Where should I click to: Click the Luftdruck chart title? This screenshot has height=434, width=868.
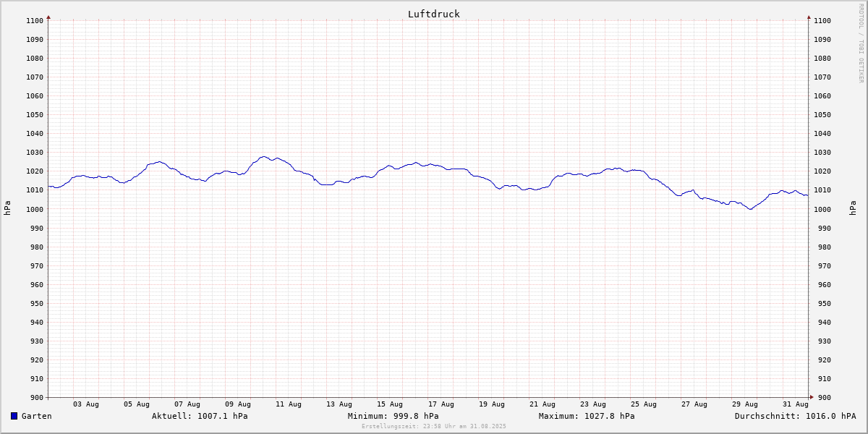coord(433,14)
